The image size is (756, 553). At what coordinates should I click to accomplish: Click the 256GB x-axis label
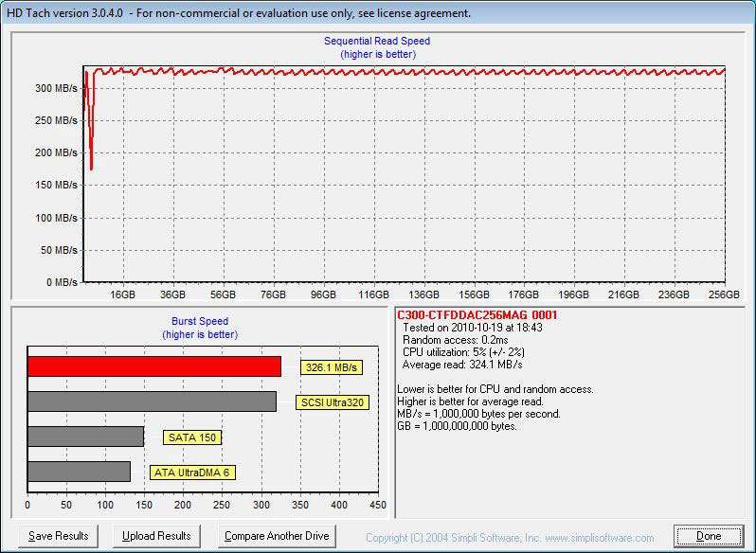pos(724,294)
